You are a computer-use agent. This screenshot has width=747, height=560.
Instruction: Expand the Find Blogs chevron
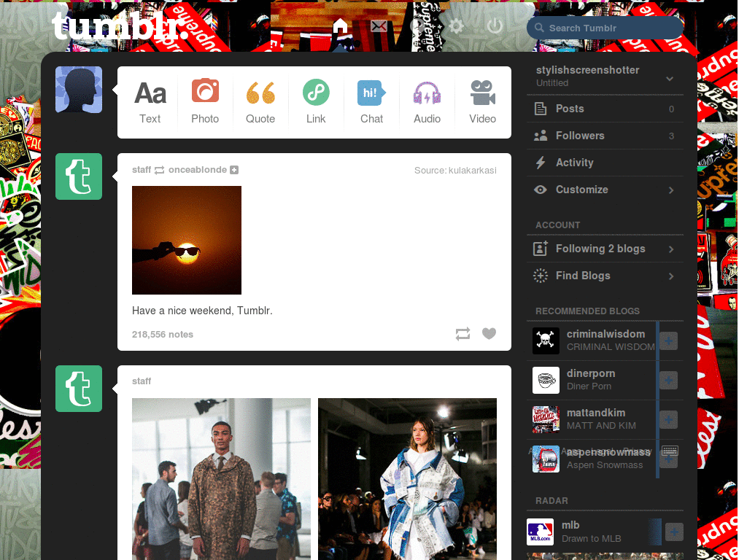(x=671, y=276)
